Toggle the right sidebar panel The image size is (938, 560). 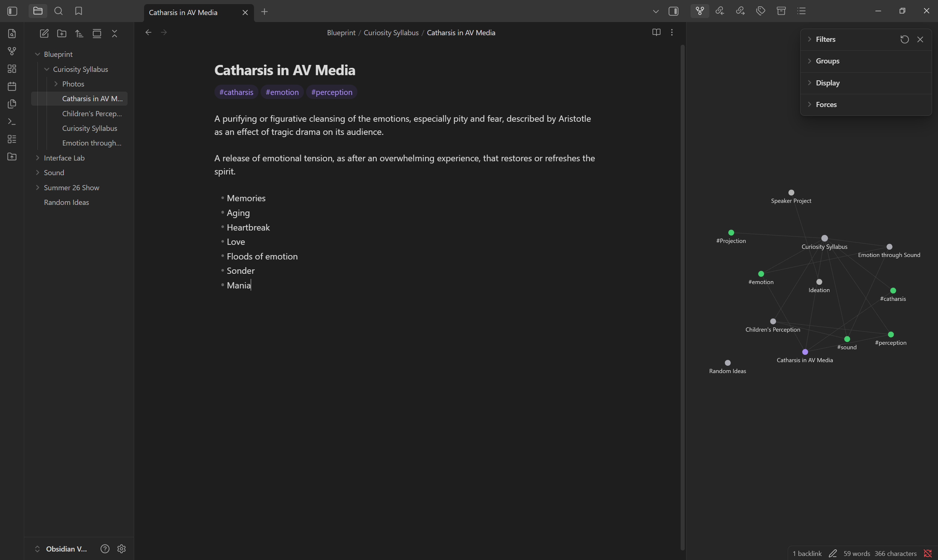673,11
